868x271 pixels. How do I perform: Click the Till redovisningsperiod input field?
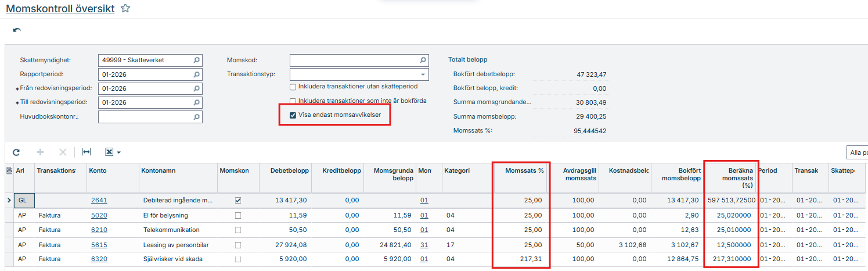coord(145,102)
